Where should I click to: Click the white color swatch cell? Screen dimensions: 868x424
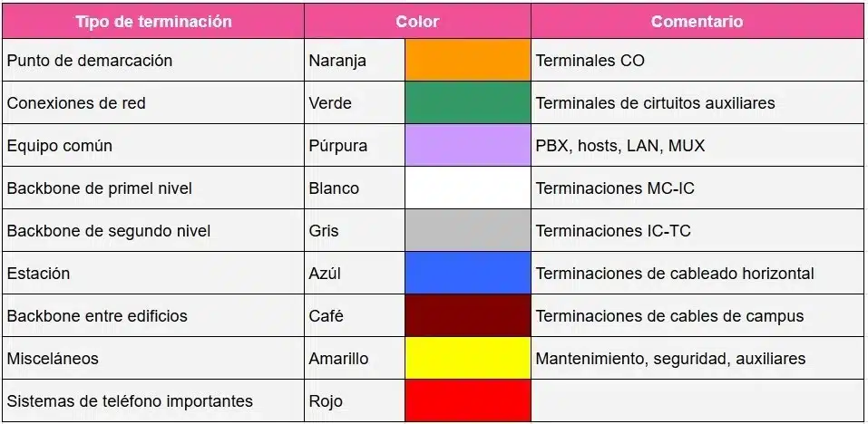point(467,188)
